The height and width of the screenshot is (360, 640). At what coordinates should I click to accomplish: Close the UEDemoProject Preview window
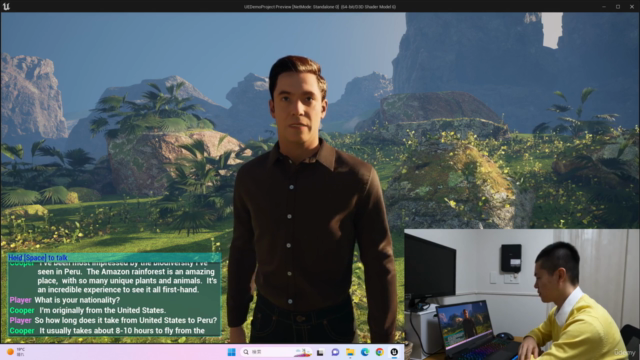pyautogui.click(x=632, y=7)
